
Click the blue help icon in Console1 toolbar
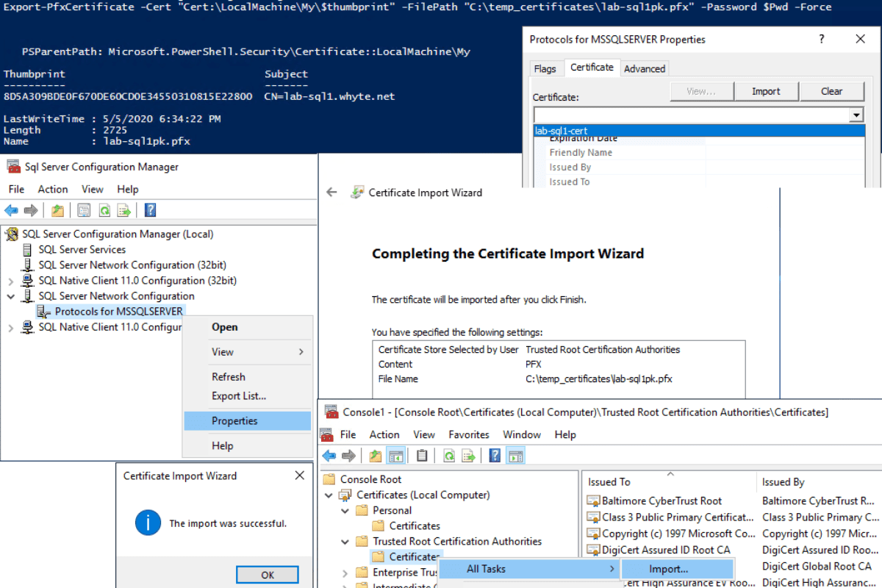(495, 456)
